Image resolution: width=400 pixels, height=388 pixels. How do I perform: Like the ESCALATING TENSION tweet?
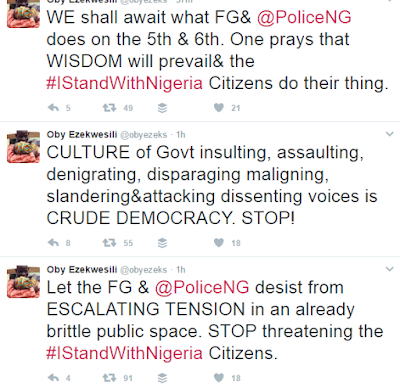pos(219,378)
